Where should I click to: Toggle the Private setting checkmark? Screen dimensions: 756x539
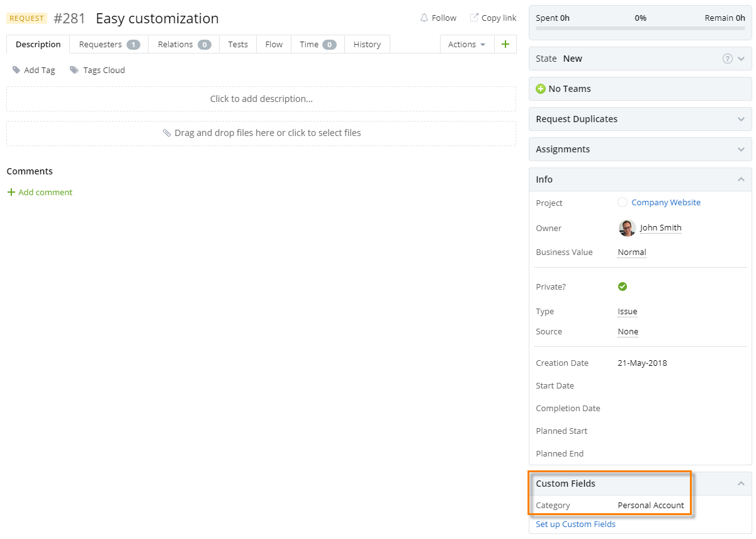623,287
